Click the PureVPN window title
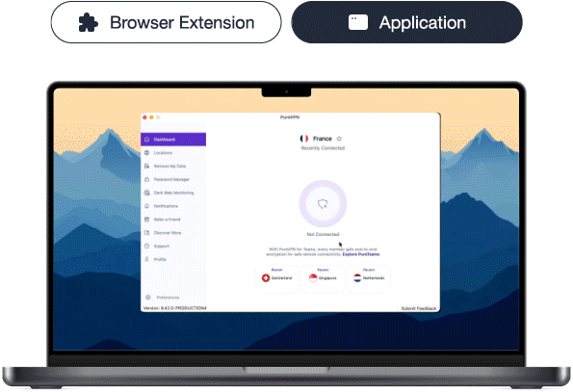573x392 pixels. point(290,117)
